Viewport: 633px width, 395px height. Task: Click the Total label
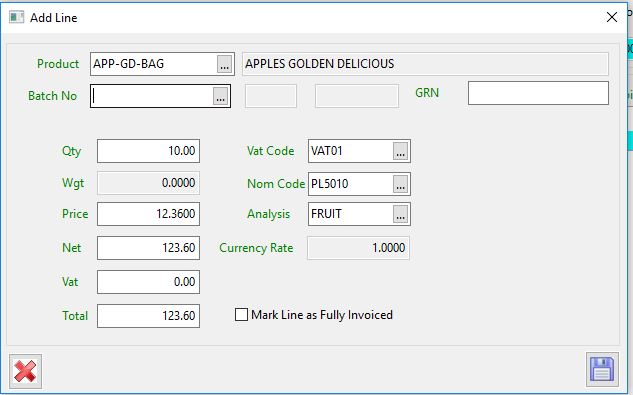pos(75,315)
